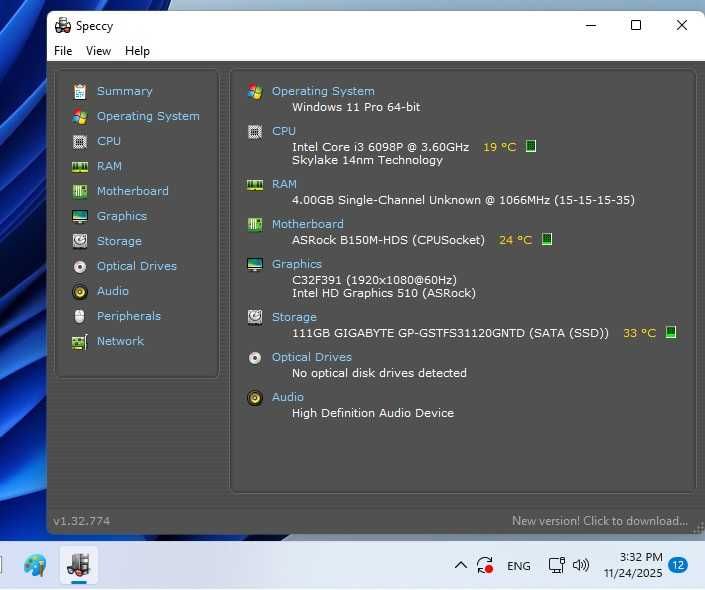The width and height of the screenshot is (705, 590).
Task: Click the green storage temperature indicator icon
Action: pos(671,332)
